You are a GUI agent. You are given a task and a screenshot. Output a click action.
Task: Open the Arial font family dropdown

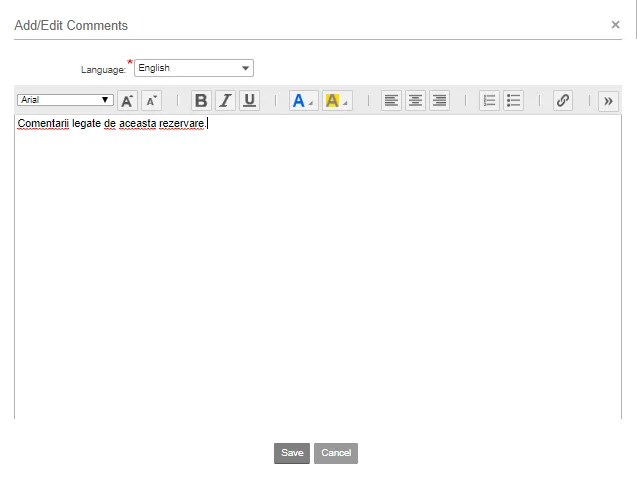[65, 100]
